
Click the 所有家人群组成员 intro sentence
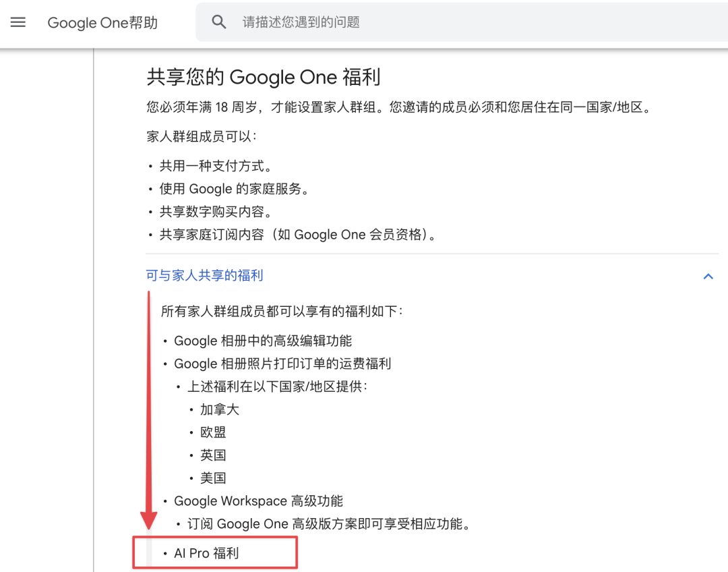[x=282, y=312]
